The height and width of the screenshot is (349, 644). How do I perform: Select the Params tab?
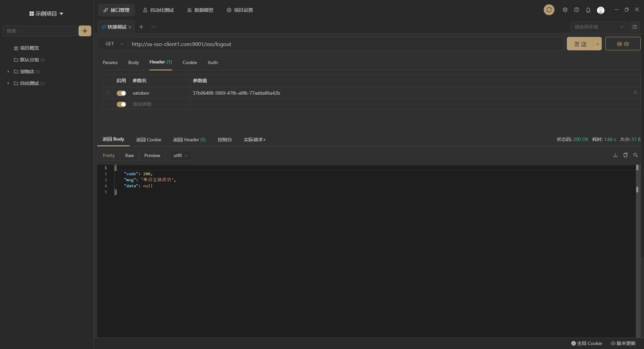(110, 62)
